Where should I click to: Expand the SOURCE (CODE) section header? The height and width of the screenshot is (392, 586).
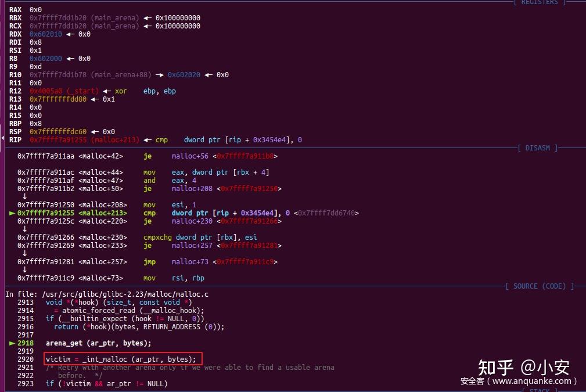tap(539, 286)
